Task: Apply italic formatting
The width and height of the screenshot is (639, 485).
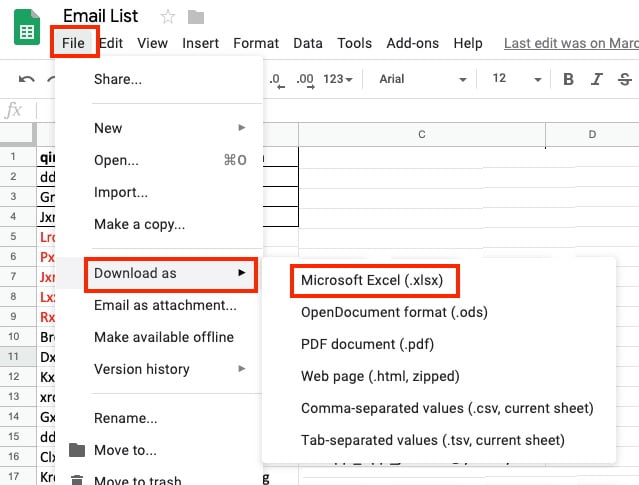Action: point(597,79)
